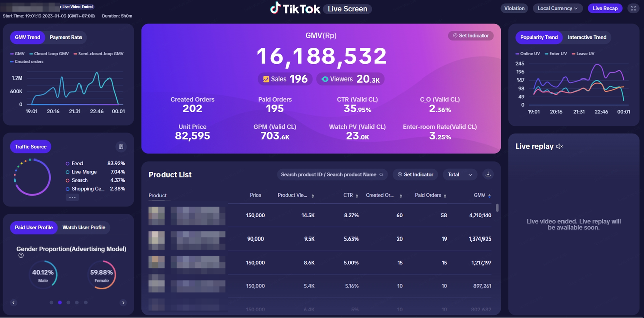Viewport: 644px width, 318px height.
Task: Expand more traffic sources ellipsis
Action: click(x=72, y=198)
